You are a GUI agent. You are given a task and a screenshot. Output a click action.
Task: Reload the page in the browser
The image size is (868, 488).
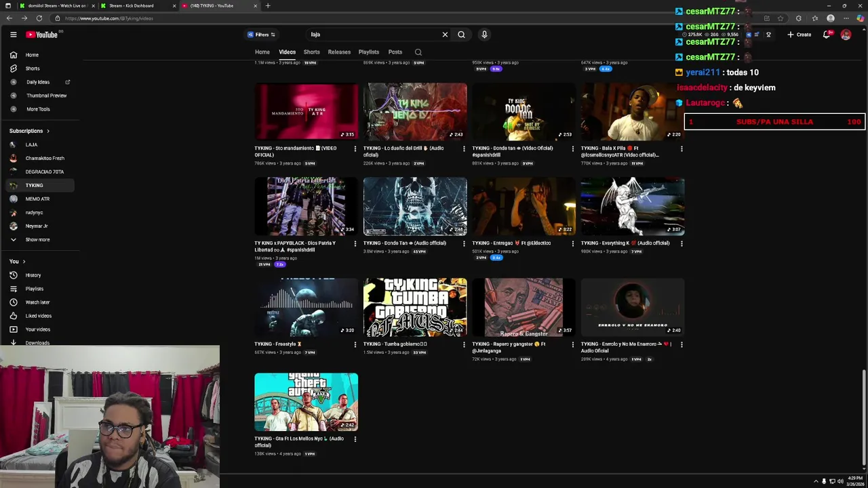click(39, 18)
